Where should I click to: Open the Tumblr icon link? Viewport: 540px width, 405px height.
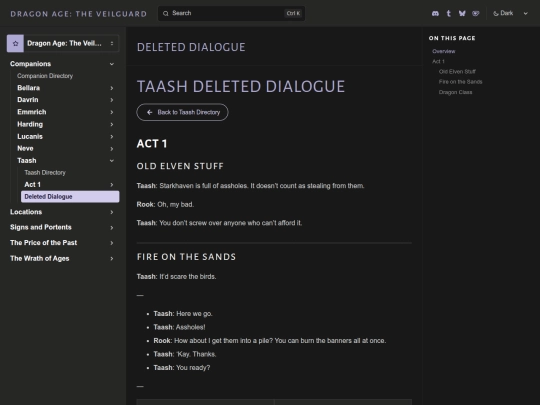[x=448, y=13]
